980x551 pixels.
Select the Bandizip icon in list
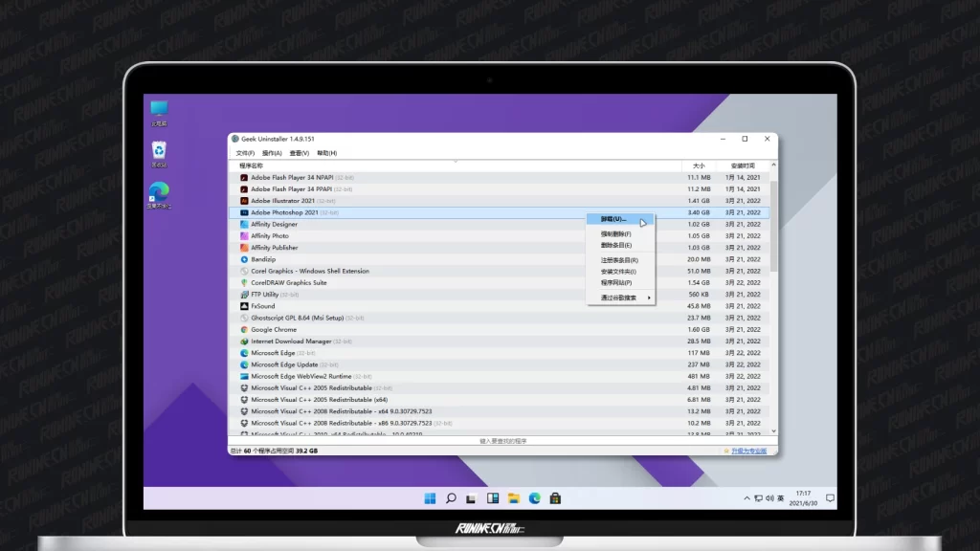click(x=244, y=259)
